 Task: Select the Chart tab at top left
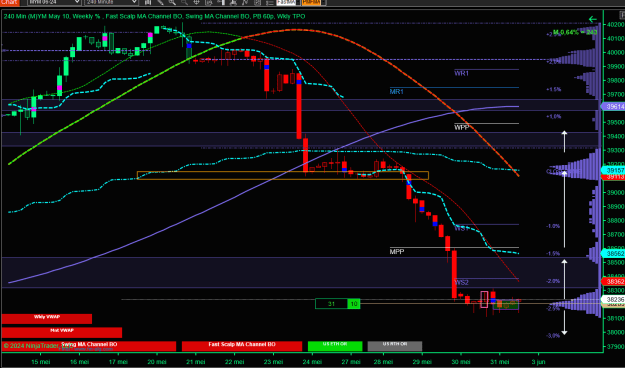(x=9, y=2)
